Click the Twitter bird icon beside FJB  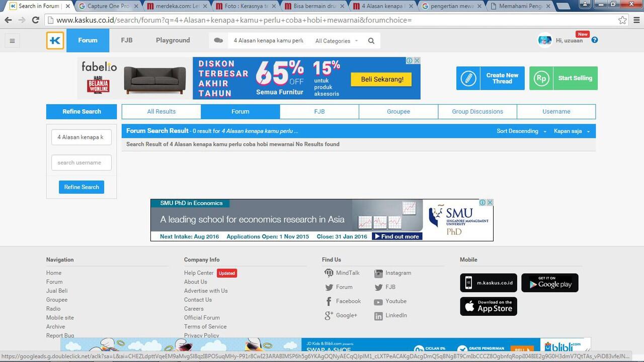[378, 288]
